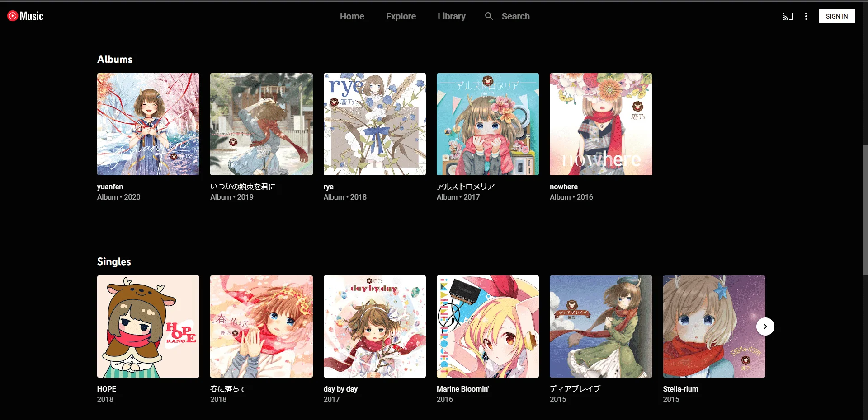Click the ディアブレイブ single title

click(x=575, y=389)
